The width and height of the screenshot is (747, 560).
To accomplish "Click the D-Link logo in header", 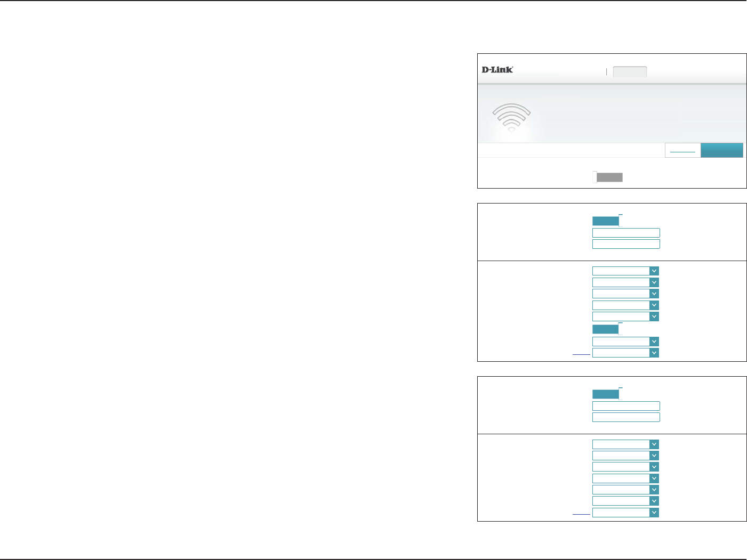I will pos(497,70).
